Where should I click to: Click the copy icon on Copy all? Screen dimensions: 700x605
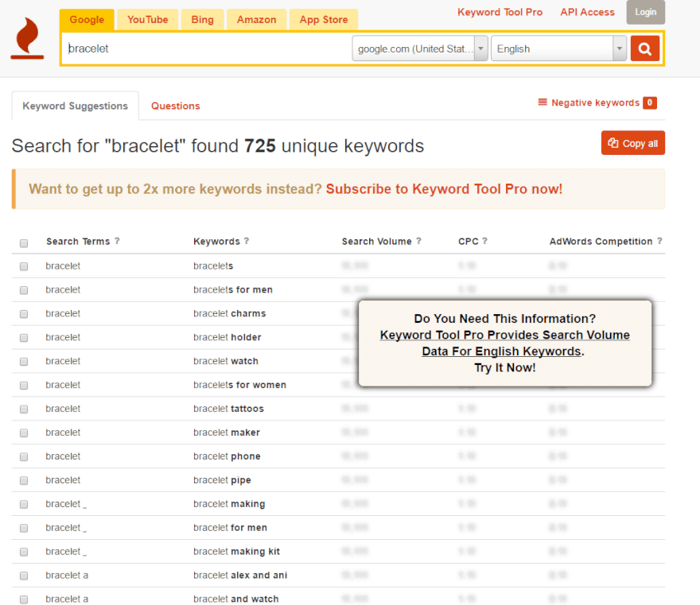(x=613, y=143)
